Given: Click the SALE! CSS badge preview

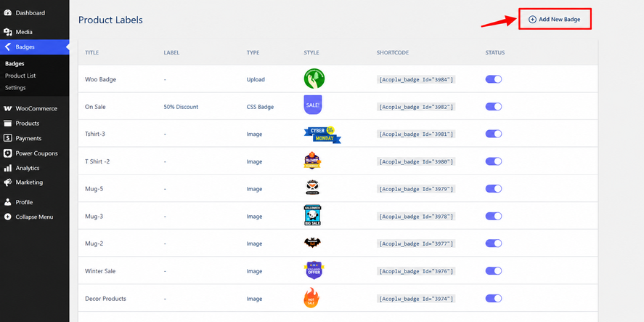Looking at the screenshot, I should pos(312,105).
